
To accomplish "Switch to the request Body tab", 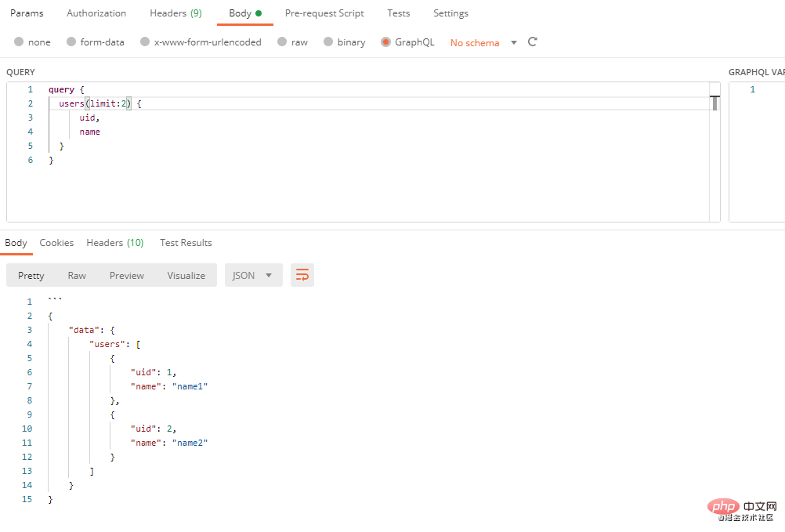I will click(244, 13).
